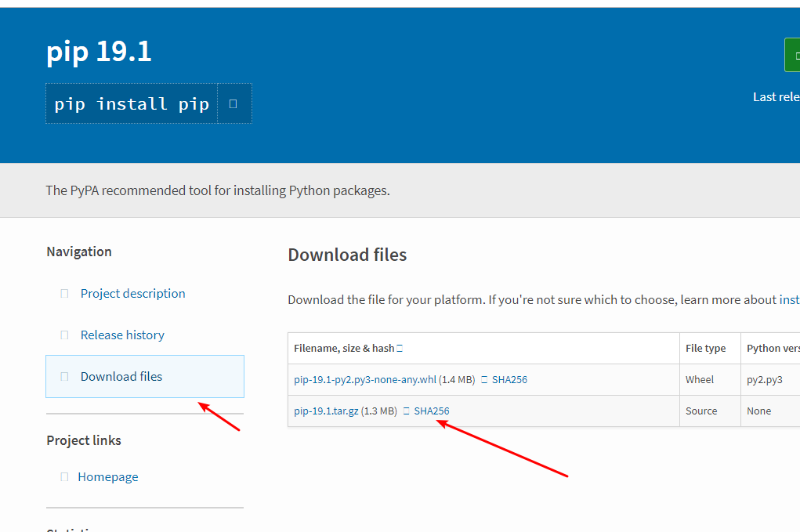This screenshot has height=532, width=800.
Task: Open the Release history section
Action: tap(122, 335)
